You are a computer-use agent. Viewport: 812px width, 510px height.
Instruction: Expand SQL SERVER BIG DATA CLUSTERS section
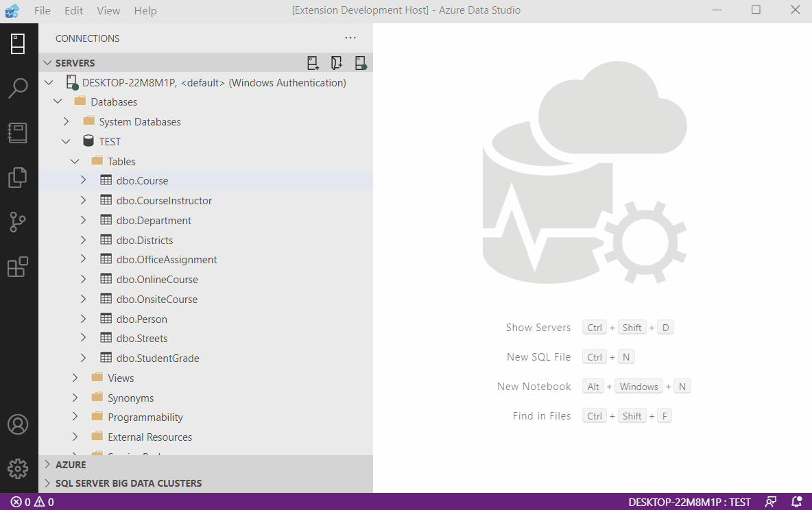click(x=47, y=483)
